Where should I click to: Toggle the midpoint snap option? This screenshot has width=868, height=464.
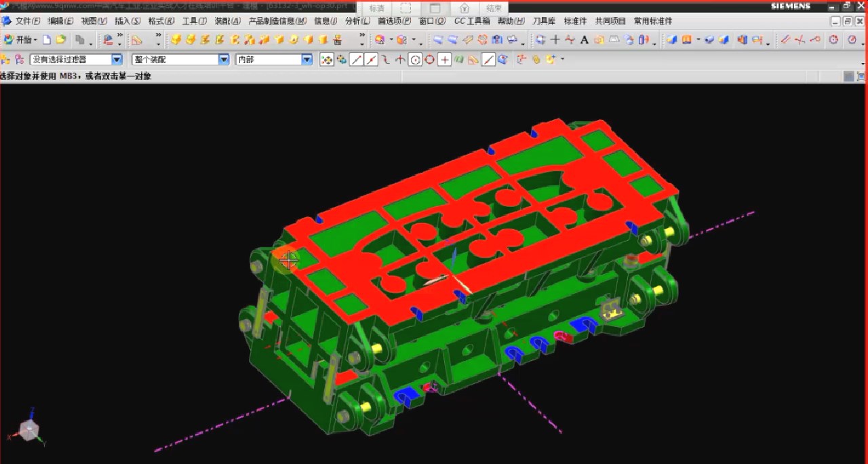click(x=371, y=60)
